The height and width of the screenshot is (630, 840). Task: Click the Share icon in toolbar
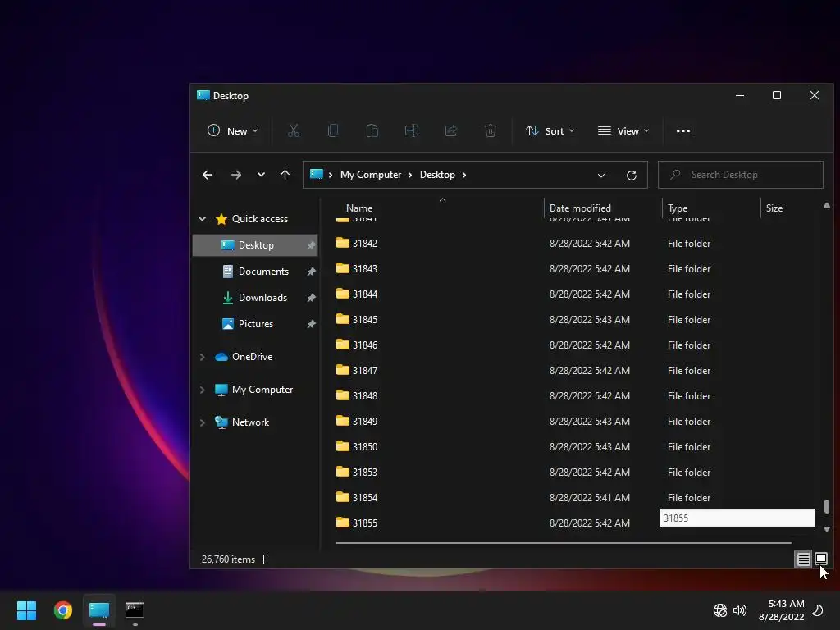pos(451,130)
